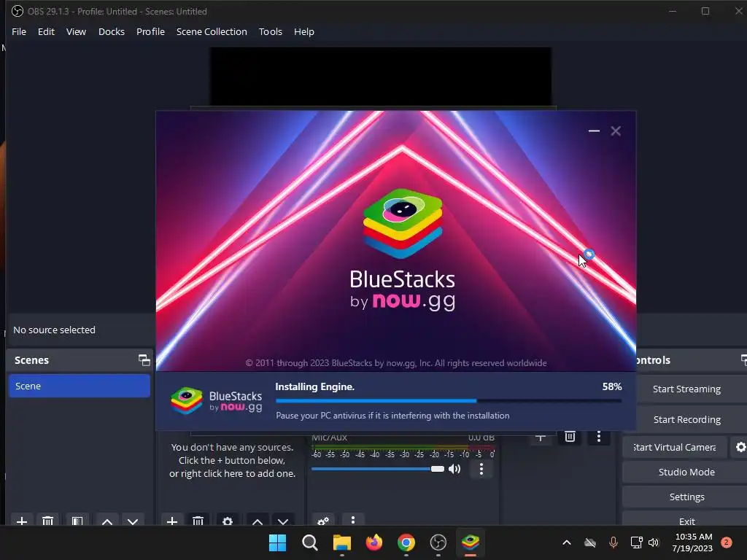Open the system volume tray icon
The width and height of the screenshot is (747, 560).
click(654, 542)
